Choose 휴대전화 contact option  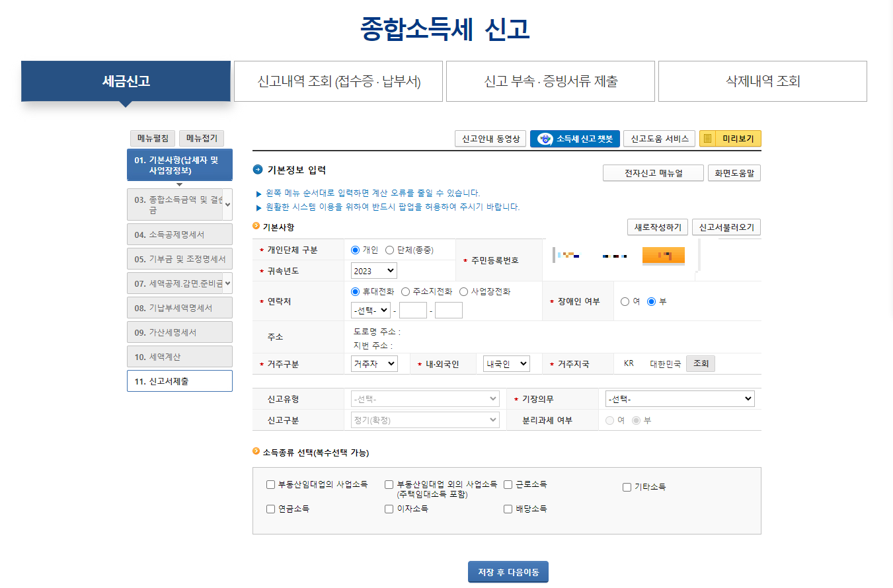(x=355, y=291)
